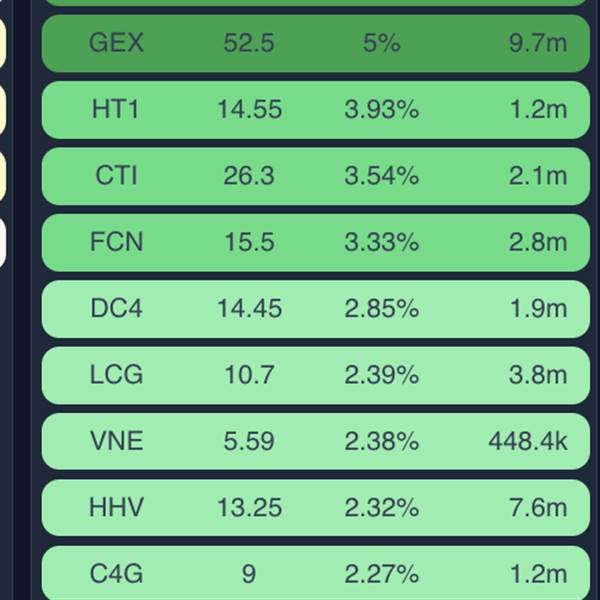Click DC4 change value 2.85%

pos(382,308)
